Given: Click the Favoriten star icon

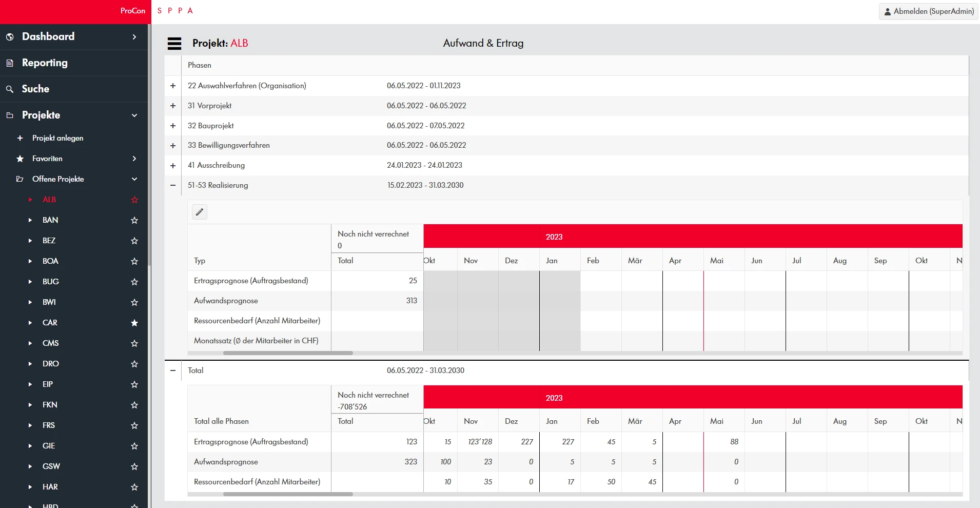Looking at the screenshot, I should coord(20,159).
